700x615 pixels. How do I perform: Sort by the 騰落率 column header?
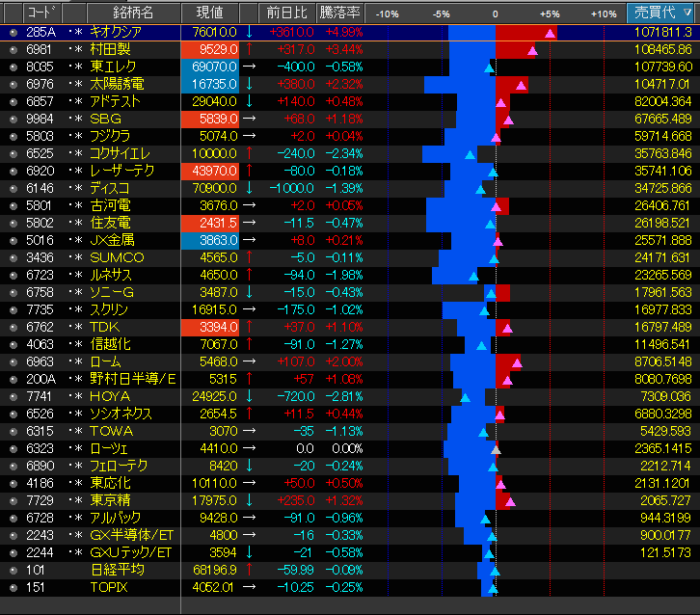click(339, 13)
